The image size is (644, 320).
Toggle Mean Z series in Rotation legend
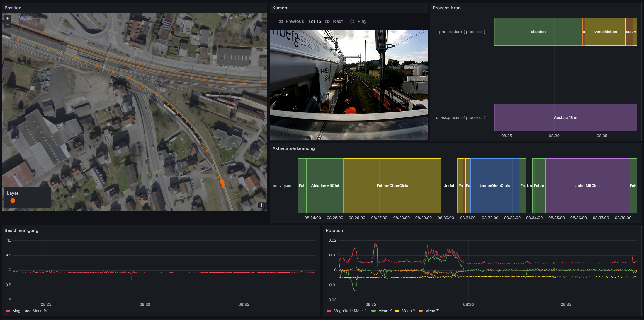coord(432,311)
